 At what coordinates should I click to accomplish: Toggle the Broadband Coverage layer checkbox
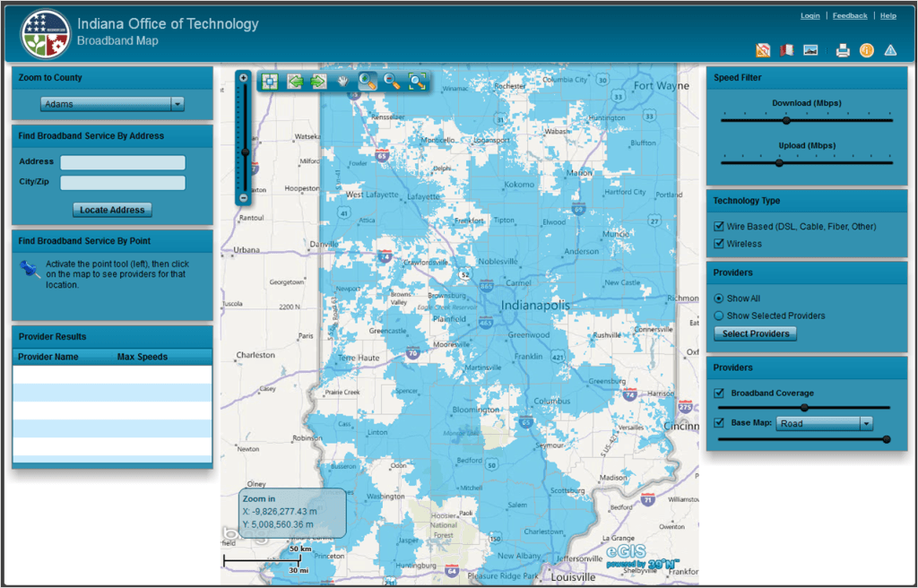coord(719,393)
